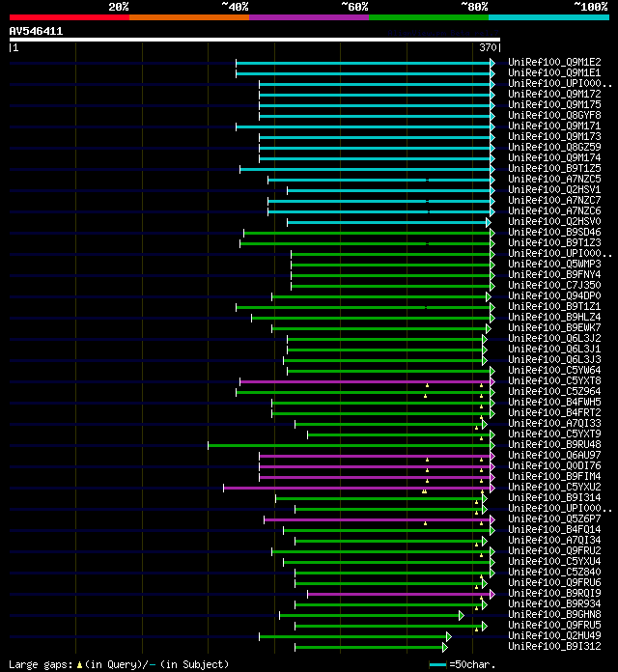Select the UniRef100_Q5Z6P7 label

(554, 519)
